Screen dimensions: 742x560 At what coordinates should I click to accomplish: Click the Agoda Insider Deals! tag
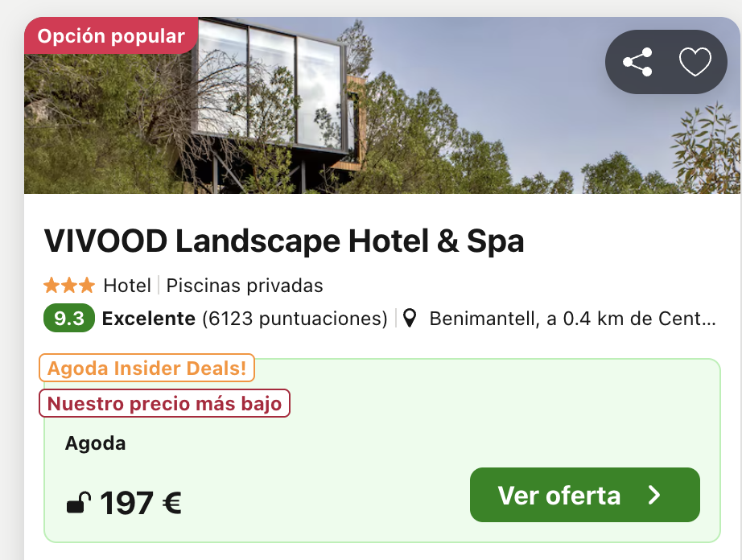click(146, 368)
